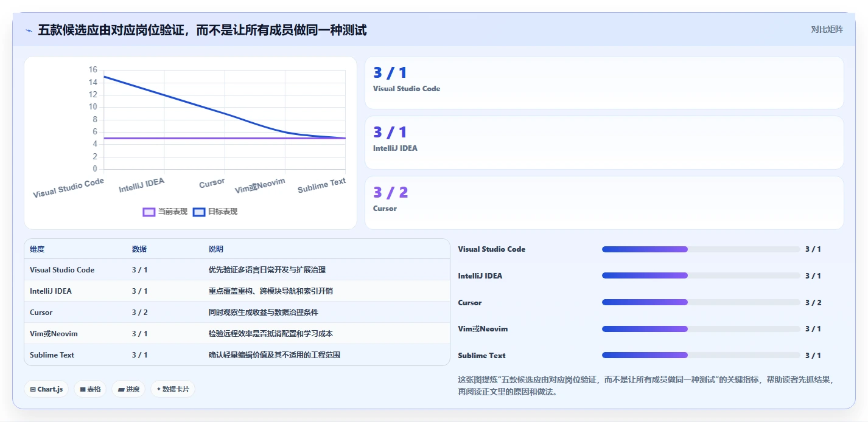Click 优先验证多语言日常开发与扩展治理 description cell

coord(267,270)
